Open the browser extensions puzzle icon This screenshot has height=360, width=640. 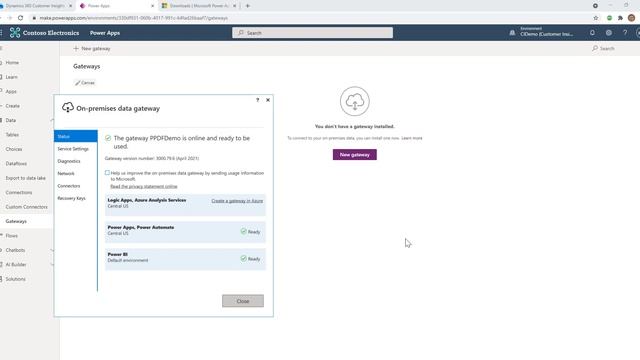[x=620, y=18]
